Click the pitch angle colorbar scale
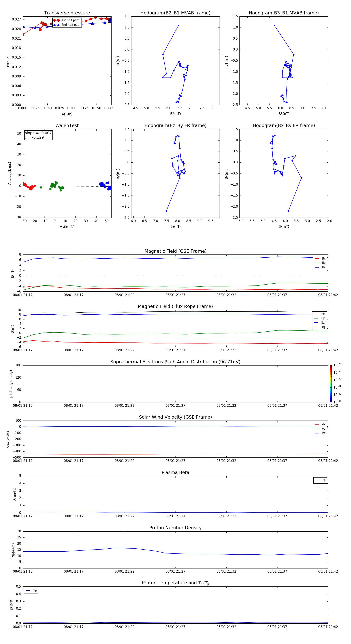Screen dimensions: 351x644 [x=331, y=383]
